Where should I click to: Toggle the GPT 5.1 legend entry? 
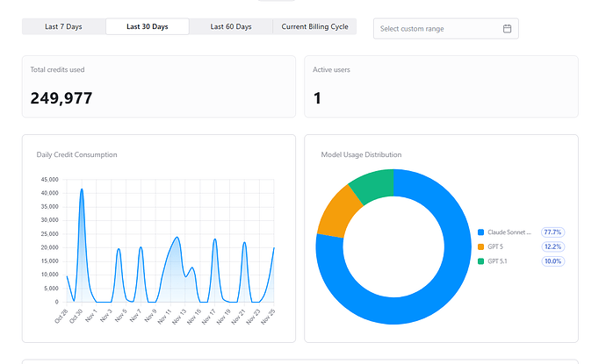pyautogui.click(x=497, y=261)
